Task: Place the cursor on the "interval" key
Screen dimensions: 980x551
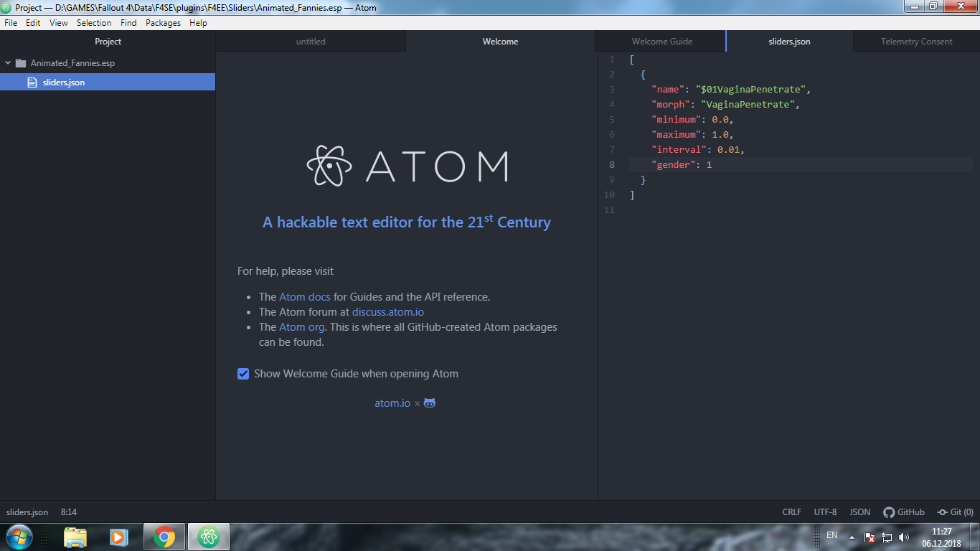Action: pyautogui.click(x=679, y=150)
